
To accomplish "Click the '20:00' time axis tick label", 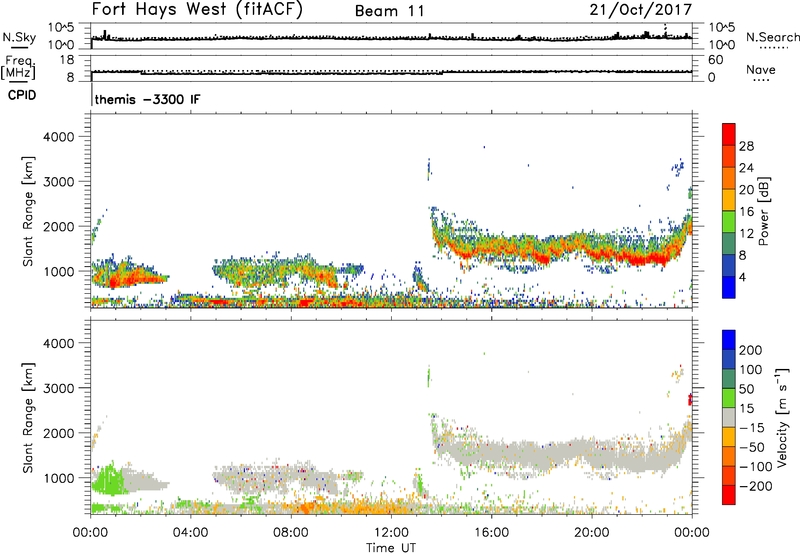I will pyautogui.click(x=592, y=533).
